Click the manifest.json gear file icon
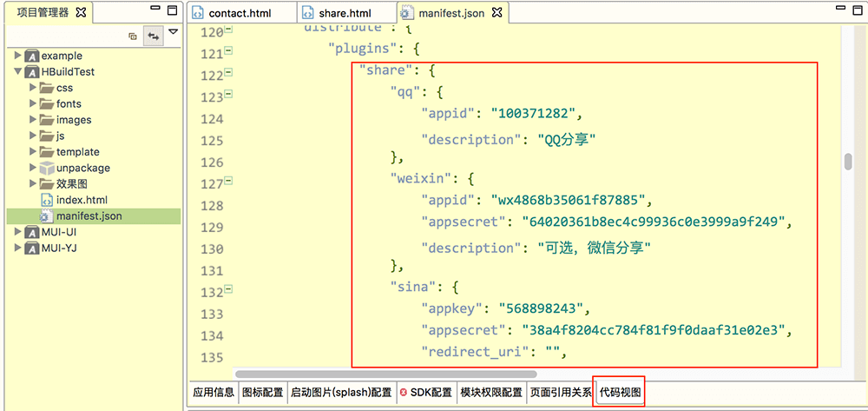This screenshot has height=411, width=868. 47,215
